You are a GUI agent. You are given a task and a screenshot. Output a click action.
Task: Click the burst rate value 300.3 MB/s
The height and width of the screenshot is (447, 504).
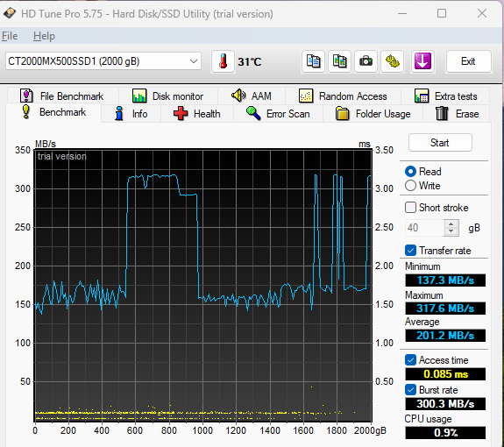445,404
